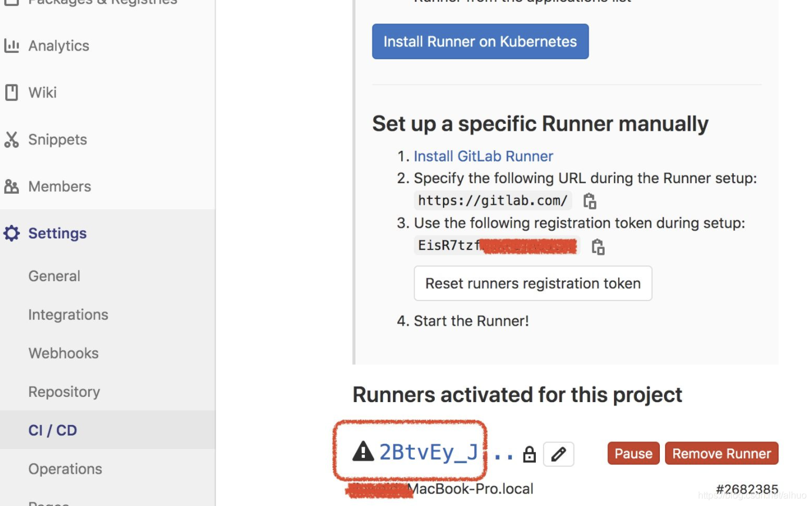812x506 pixels.
Task: Click Reset runners registration token
Action: pos(533,284)
